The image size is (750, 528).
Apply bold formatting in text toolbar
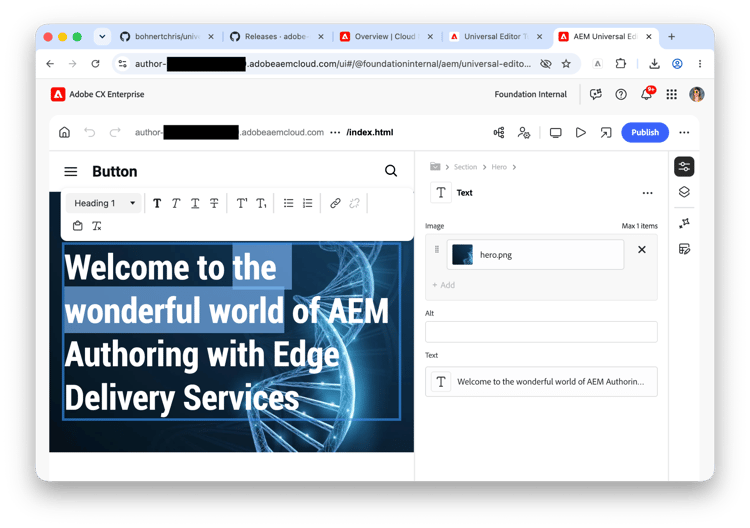click(x=157, y=203)
